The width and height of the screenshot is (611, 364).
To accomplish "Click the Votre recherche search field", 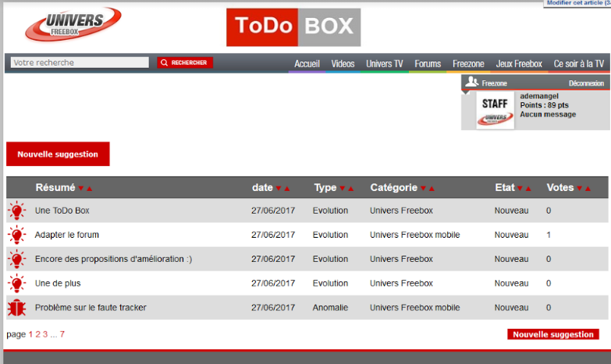I will [80, 62].
